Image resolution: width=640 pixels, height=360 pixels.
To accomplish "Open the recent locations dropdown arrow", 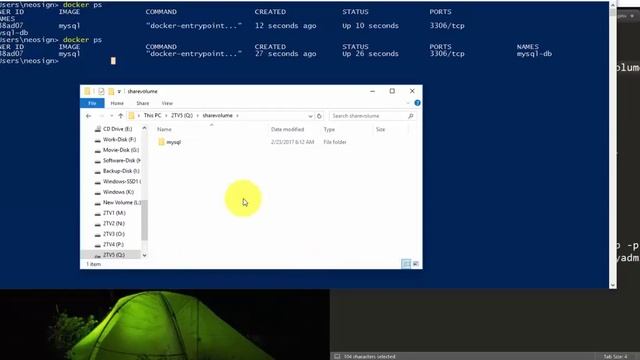I will (x=111, y=116).
